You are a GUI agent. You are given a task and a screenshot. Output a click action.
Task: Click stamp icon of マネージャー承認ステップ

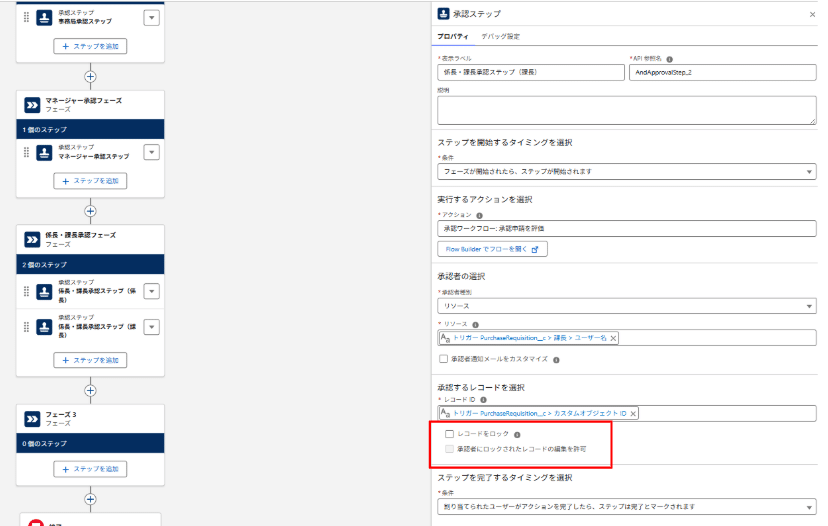44,153
